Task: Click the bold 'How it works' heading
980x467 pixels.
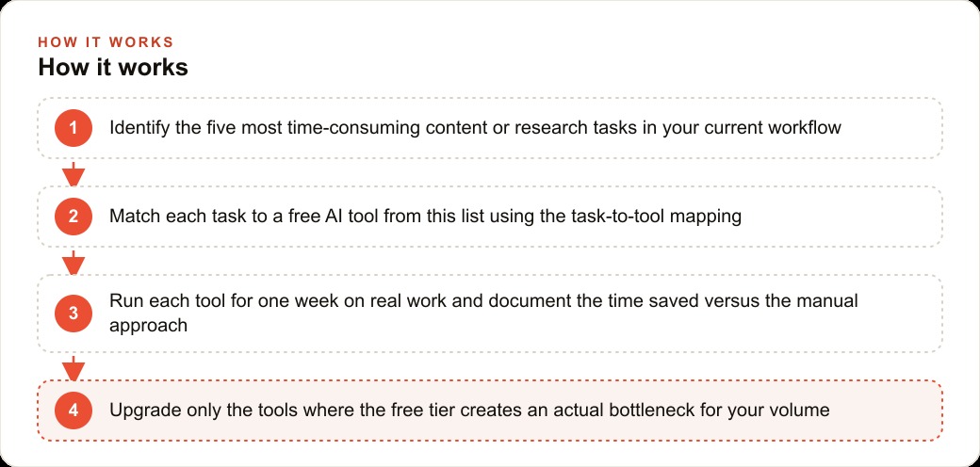Action: (113, 68)
